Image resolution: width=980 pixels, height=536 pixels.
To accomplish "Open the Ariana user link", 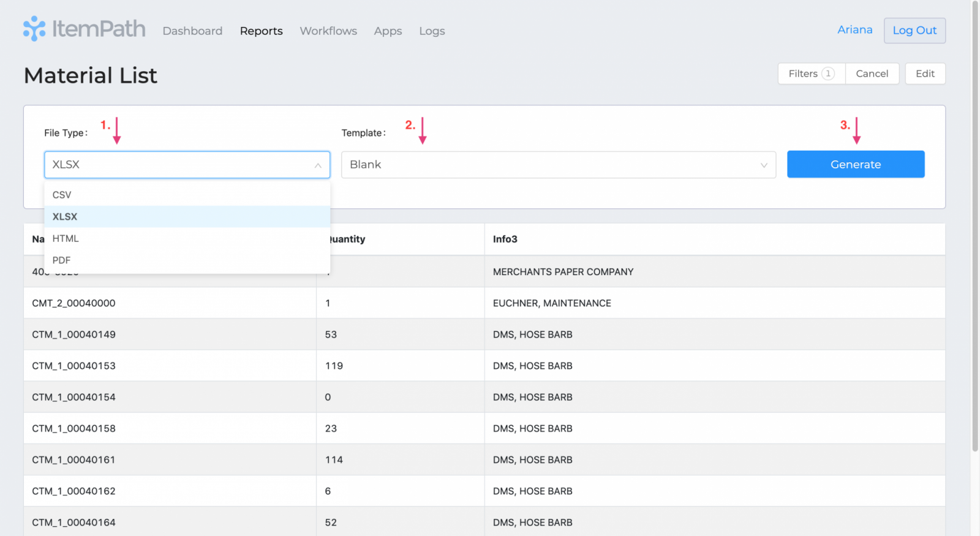I will point(854,29).
